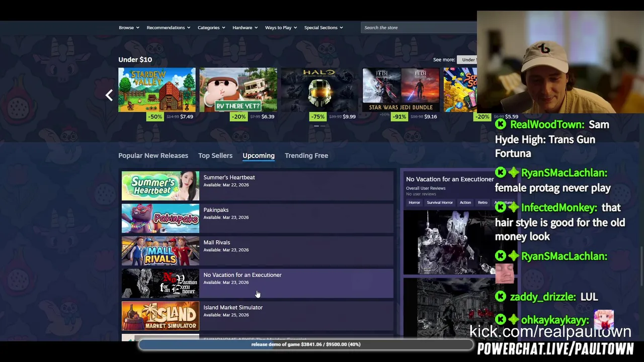644x362 pixels.
Task: Switch to the Popular New Releases tab
Action: 153,155
